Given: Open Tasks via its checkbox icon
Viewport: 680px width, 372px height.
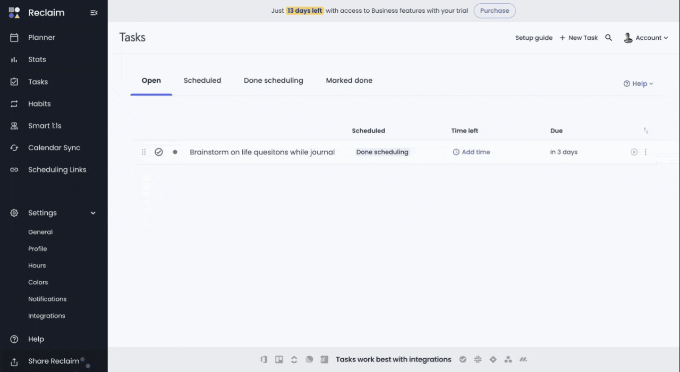Looking at the screenshot, I should [14, 82].
